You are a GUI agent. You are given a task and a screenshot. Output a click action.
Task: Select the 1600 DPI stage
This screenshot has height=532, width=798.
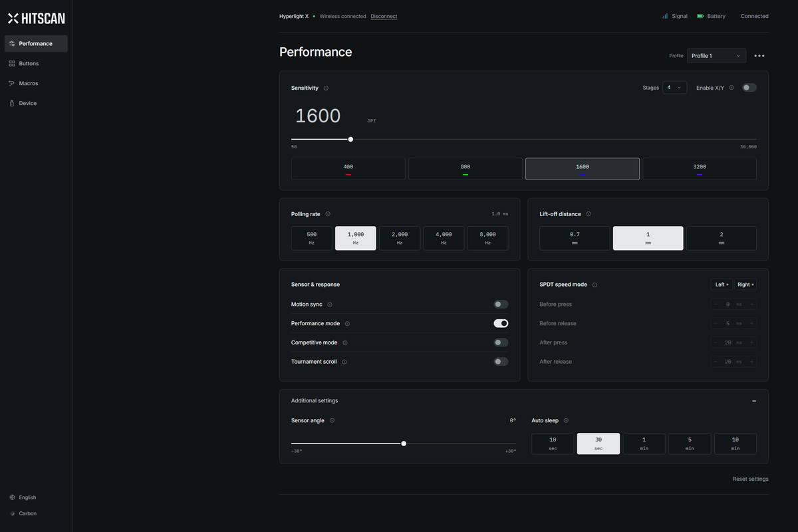(583, 169)
